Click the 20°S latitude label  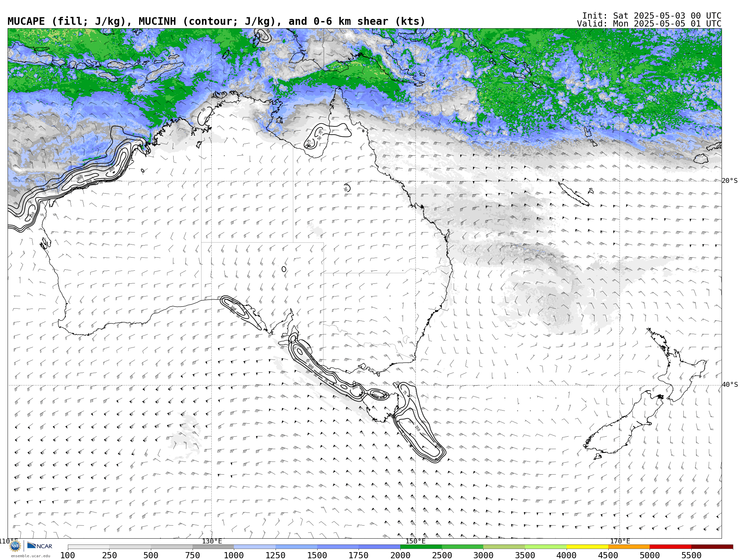tap(730, 181)
